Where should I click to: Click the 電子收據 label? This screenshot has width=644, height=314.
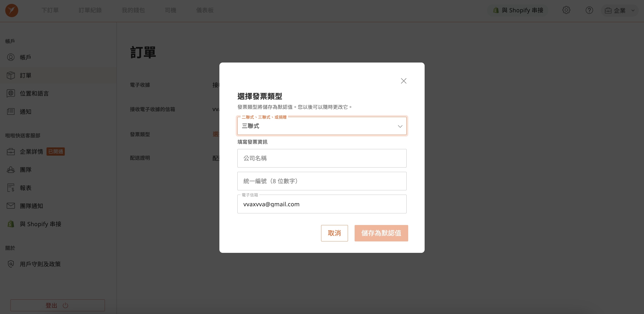click(x=140, y=85)
